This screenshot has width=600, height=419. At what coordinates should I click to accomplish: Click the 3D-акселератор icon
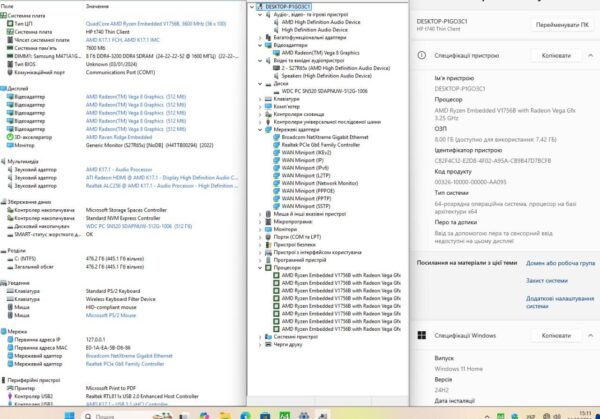point(10,137)
